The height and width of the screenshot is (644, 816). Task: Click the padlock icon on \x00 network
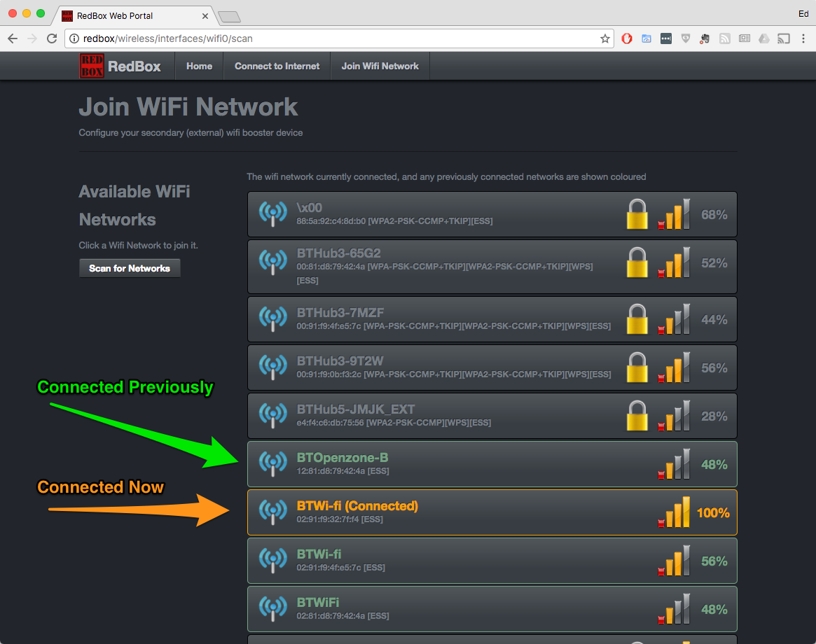[637, 213]
